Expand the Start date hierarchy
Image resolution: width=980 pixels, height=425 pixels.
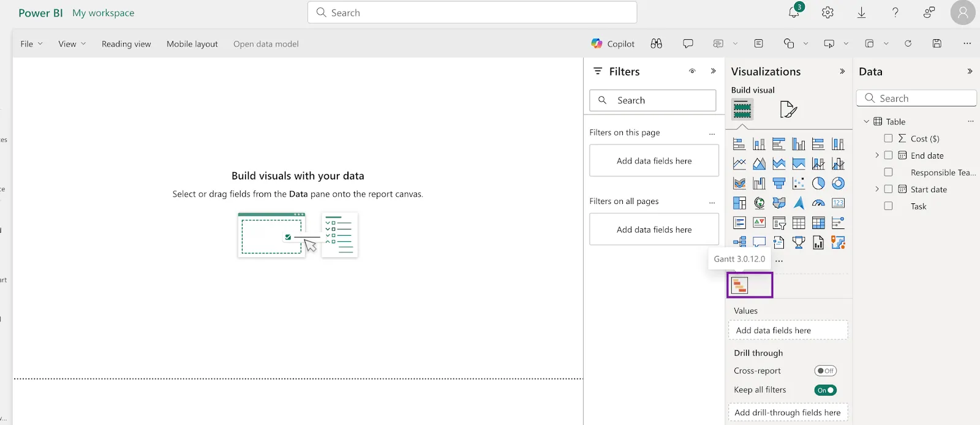pos(877,189)
